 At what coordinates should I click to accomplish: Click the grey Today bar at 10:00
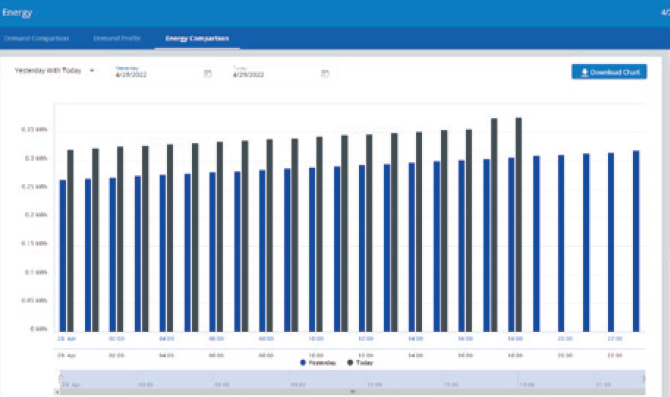(320, 234)
